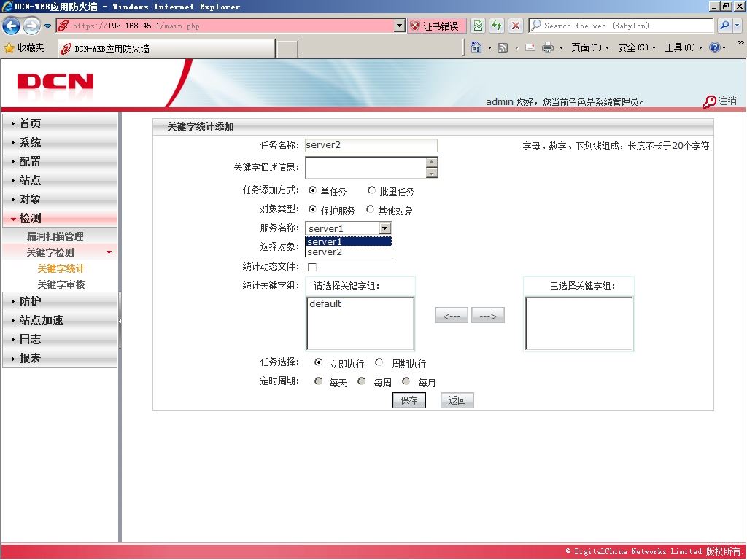Go back with the browser Back arrow
Image resolution: width=747 pixels, height=560 pixels.
[x=12, y=26]
